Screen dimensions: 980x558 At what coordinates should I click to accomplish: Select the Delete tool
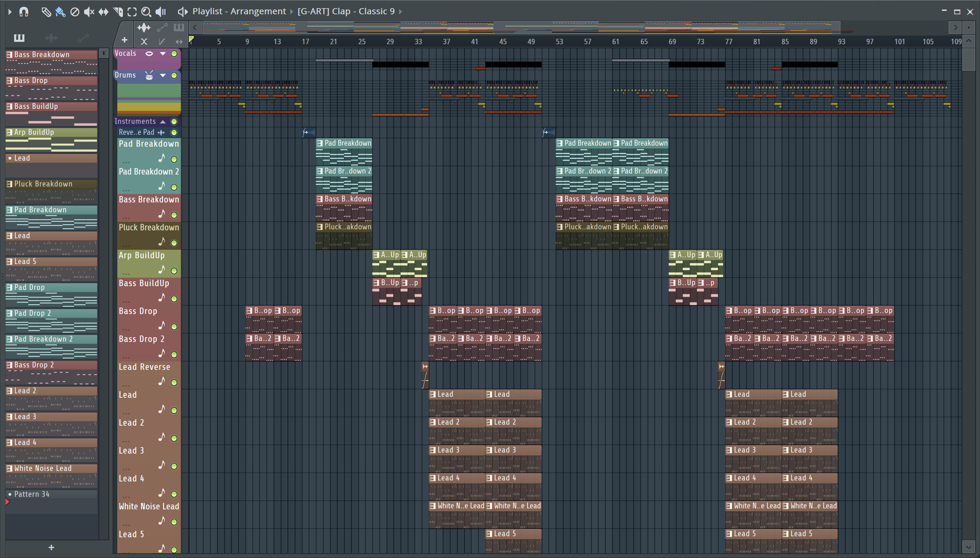tap(75, 12)
